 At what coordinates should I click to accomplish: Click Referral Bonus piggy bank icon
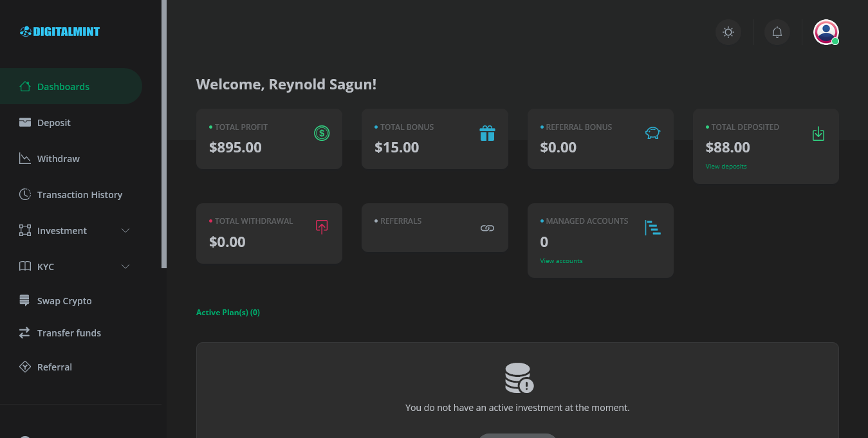click(652, 133)
